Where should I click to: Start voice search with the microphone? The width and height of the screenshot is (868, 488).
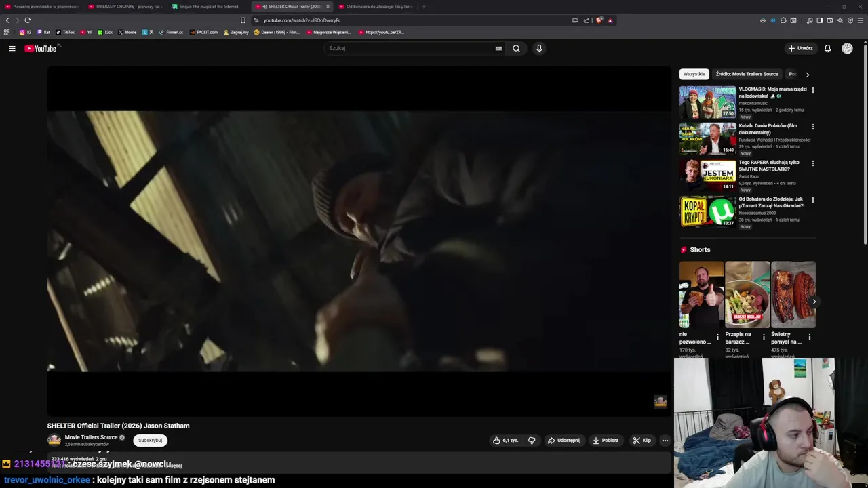pos(539,49)
